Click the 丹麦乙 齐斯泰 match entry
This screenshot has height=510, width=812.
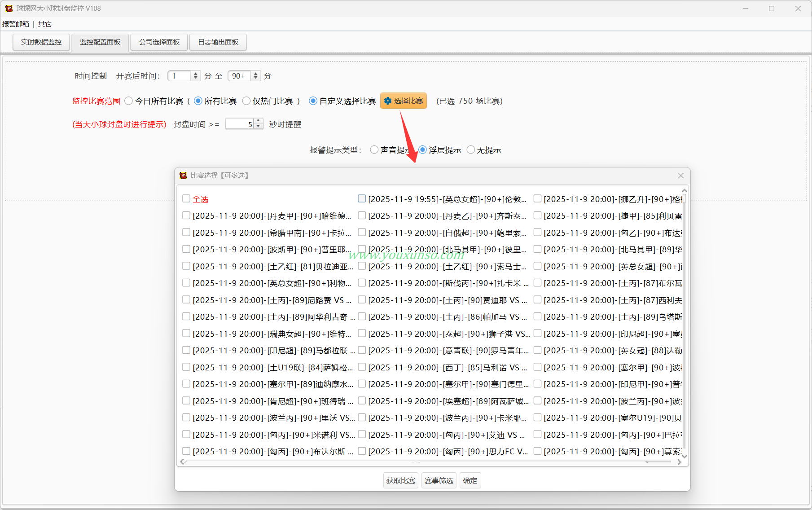[x=448, y=216]
